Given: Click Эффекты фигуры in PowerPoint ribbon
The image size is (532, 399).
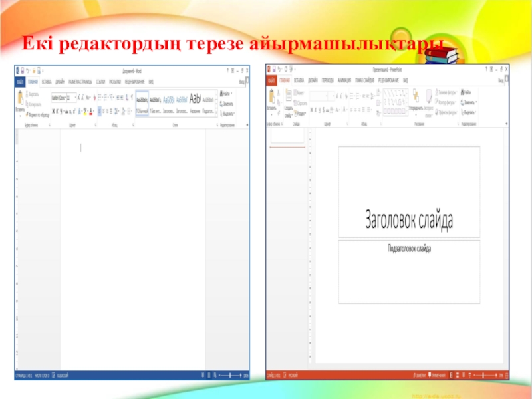Looking at the screenshot, I should 446,112.
